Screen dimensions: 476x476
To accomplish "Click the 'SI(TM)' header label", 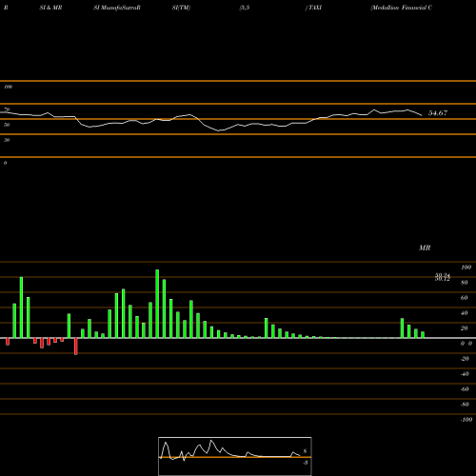I will click(181, 8).
